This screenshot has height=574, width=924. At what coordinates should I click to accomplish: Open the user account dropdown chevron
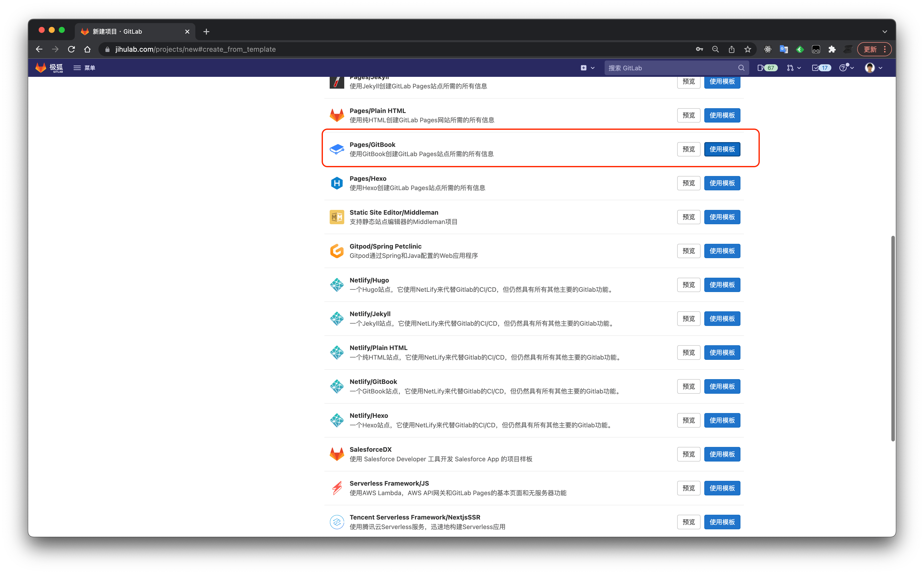pyautogui.click(x=881, y=68)
